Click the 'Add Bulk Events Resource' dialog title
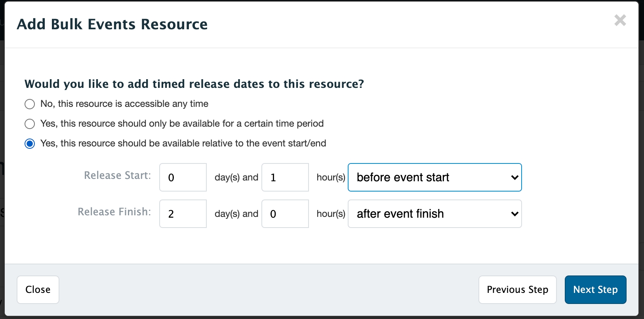 click(112, 24)
